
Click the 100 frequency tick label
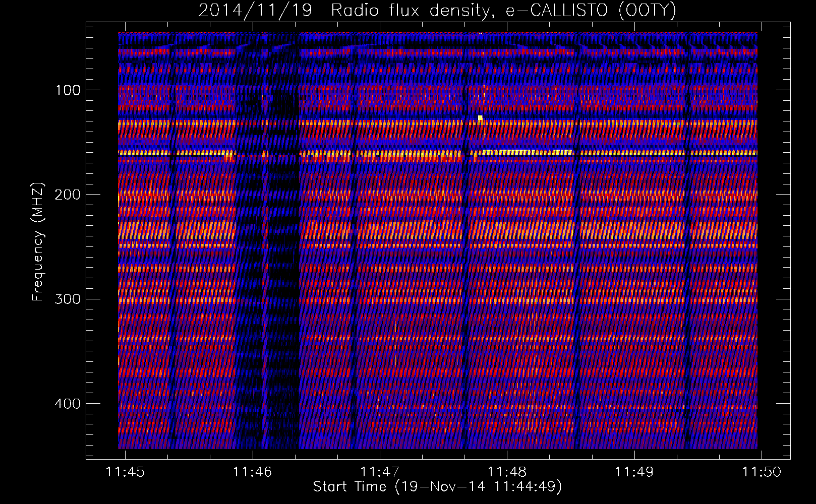point(68,90)
